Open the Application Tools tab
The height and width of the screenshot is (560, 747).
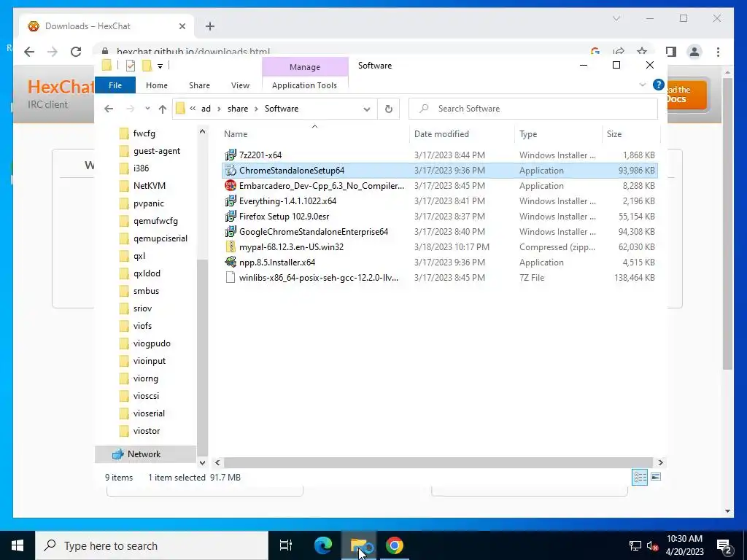[x=304, y=85]
